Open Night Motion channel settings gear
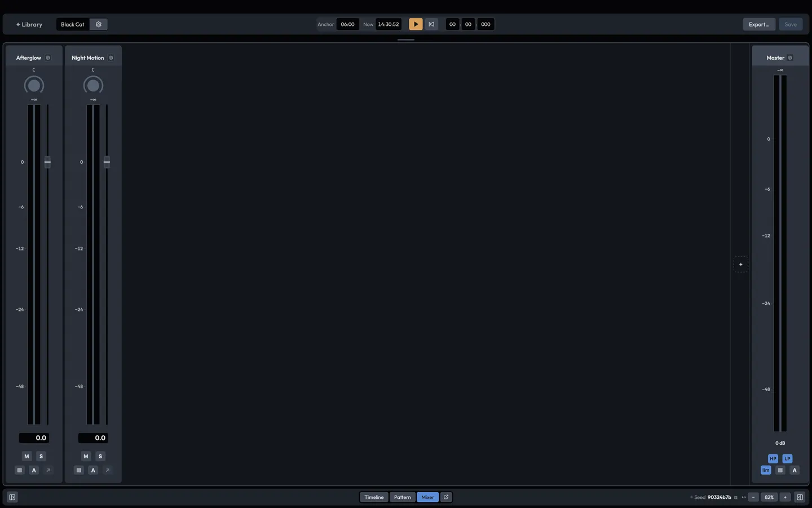The image size is (812, 508). tap(111, 58)
